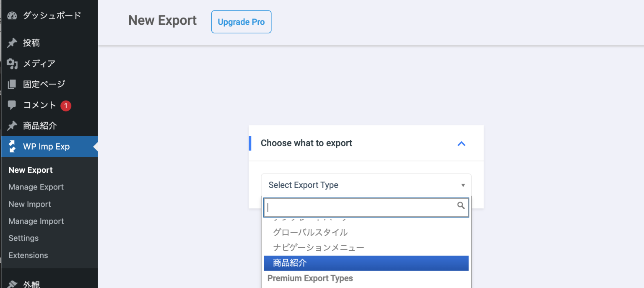This screenshot has height=288, width=644.
Task: Open the コメント speech bubble icon
Action: [12, 105]
